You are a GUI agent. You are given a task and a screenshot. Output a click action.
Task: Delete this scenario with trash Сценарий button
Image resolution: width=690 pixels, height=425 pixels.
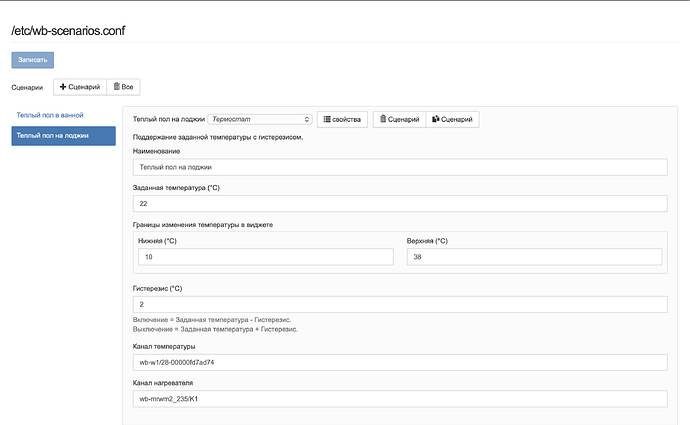[399, 119]
